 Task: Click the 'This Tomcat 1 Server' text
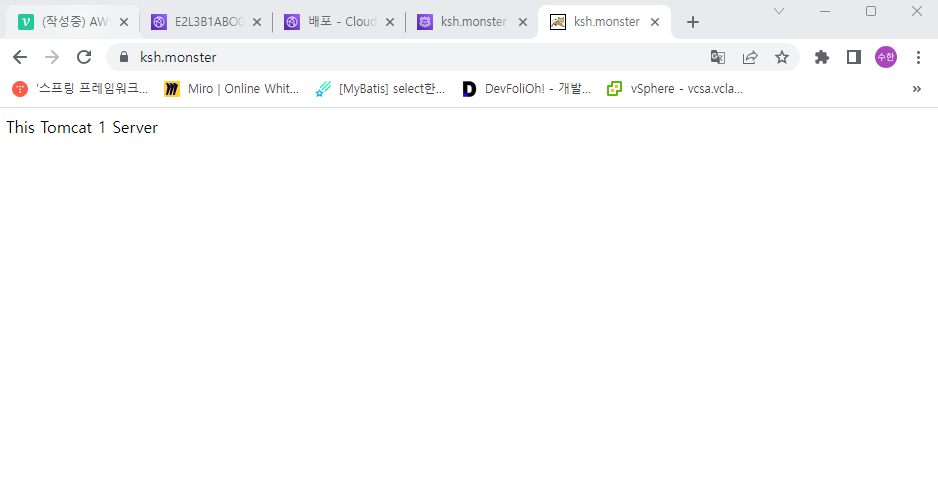(82, 127)
